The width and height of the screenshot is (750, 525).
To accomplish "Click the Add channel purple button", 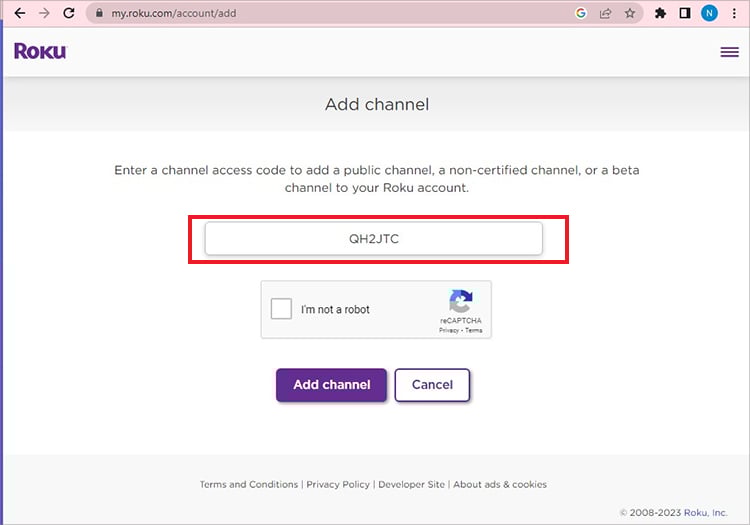I will [331, 385].
